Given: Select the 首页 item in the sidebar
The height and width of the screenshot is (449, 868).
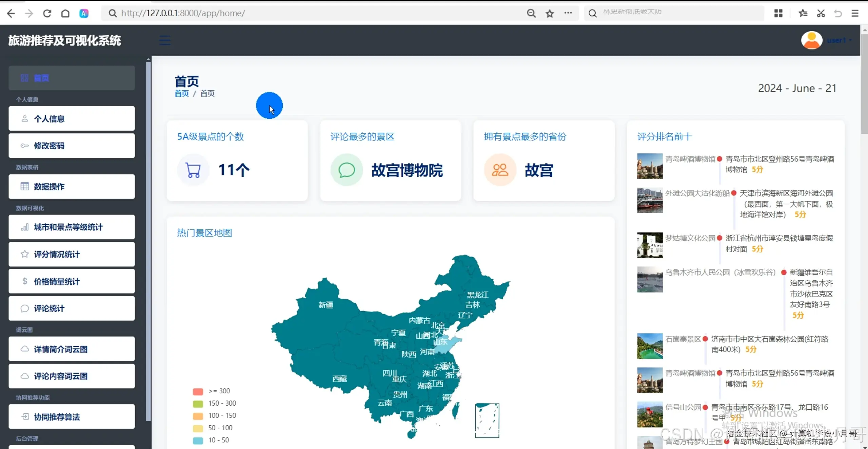Looking at the screenshot, I should 42,78.
